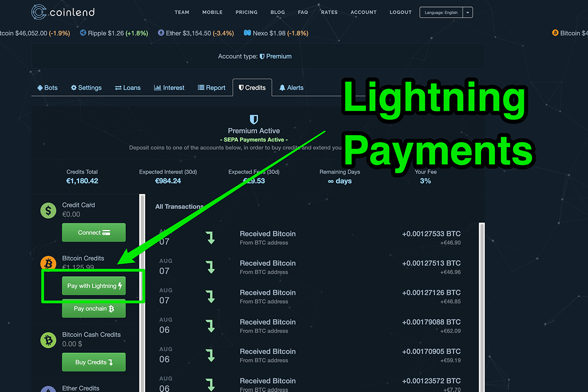Click the Premium Active heading
Viewport: 588px width, 392px height.
click(x=254, y=131)
